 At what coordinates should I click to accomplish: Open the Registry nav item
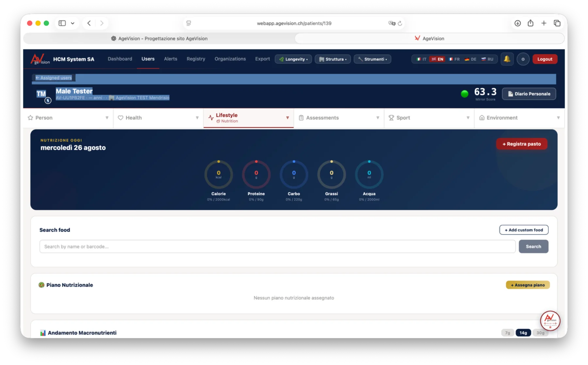(x=196, y=59)
